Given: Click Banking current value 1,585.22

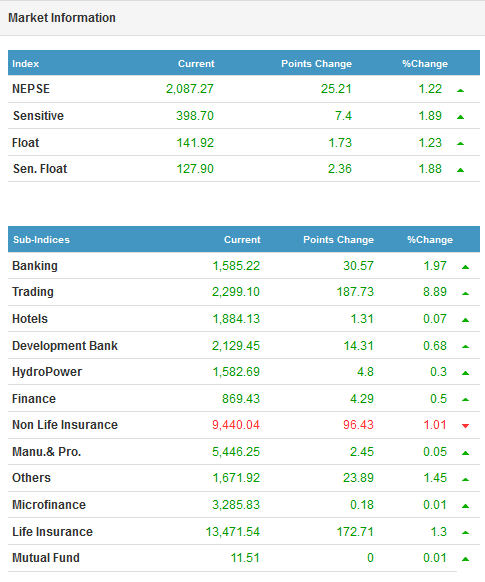Looking at the screenshot, I should click(x=236, y=266).
